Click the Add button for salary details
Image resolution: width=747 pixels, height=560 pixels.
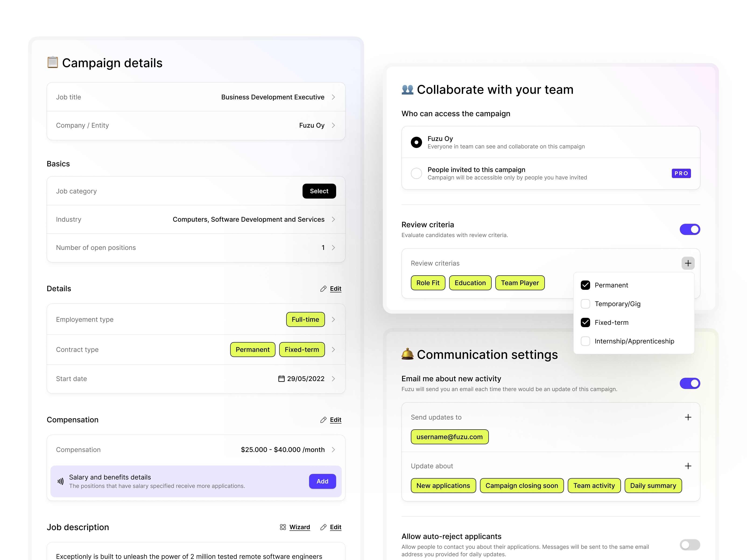tap(322, 481)
